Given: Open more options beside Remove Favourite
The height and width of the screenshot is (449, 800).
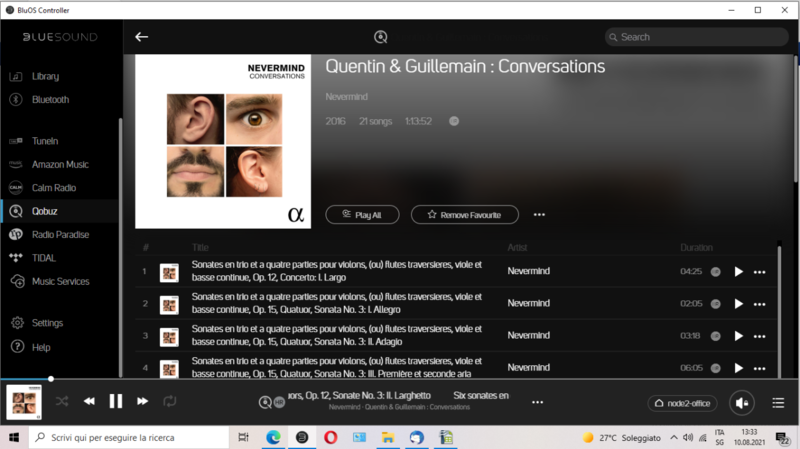Looking at the screenshot, I should tap(539, 215).
